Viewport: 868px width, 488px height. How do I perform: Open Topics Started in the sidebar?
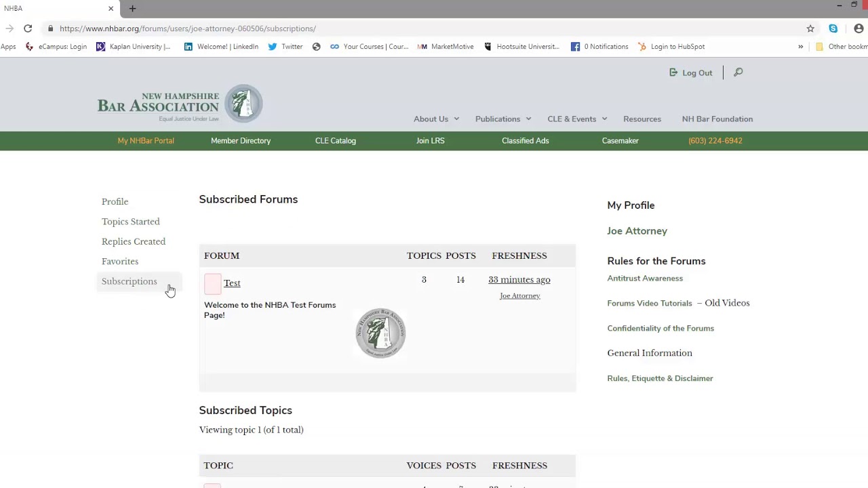[131, 222]
